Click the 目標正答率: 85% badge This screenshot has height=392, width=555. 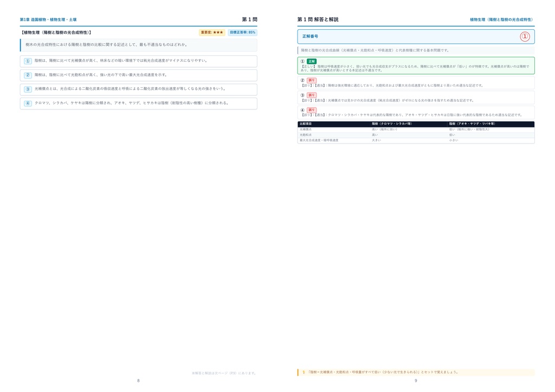click(242, 32)
